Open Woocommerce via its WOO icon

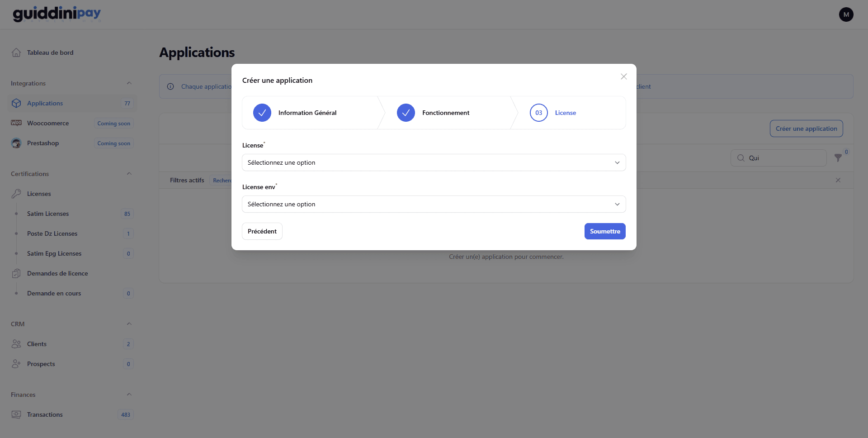[16, 123]
